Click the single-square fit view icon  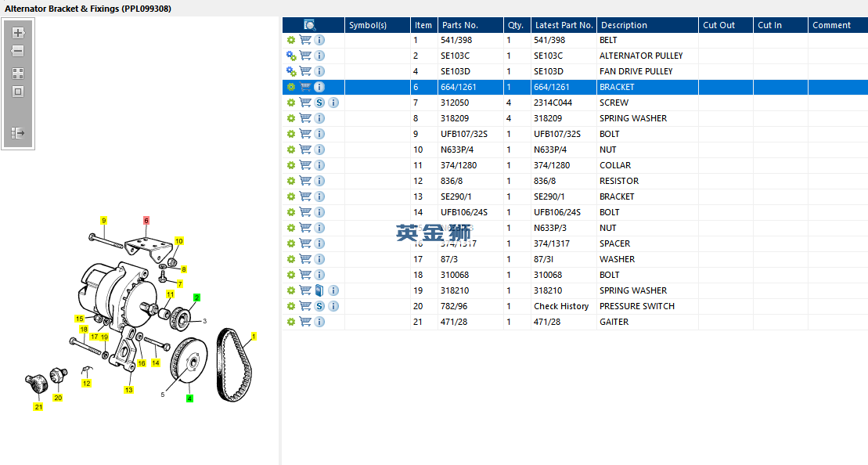[x=18, y=92]
